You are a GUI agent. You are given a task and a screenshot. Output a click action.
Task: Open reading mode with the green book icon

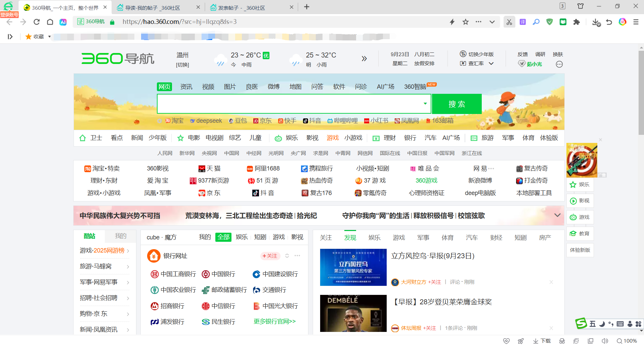563,22
